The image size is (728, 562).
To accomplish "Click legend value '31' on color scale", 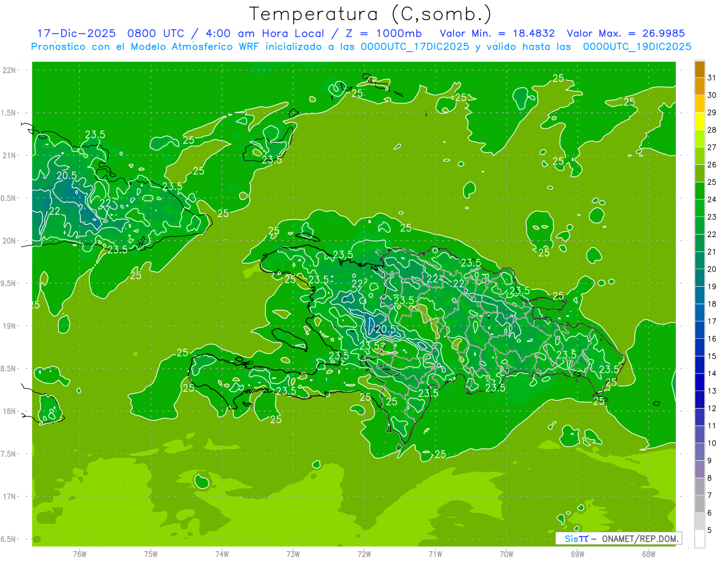I will coord(712,78).
